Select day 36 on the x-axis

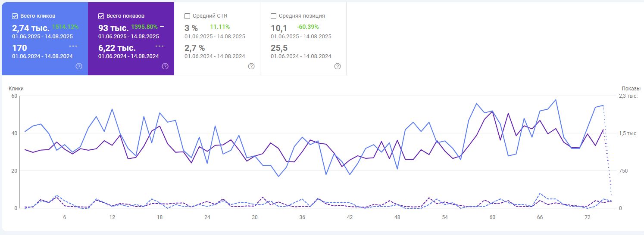click(302, 217)
